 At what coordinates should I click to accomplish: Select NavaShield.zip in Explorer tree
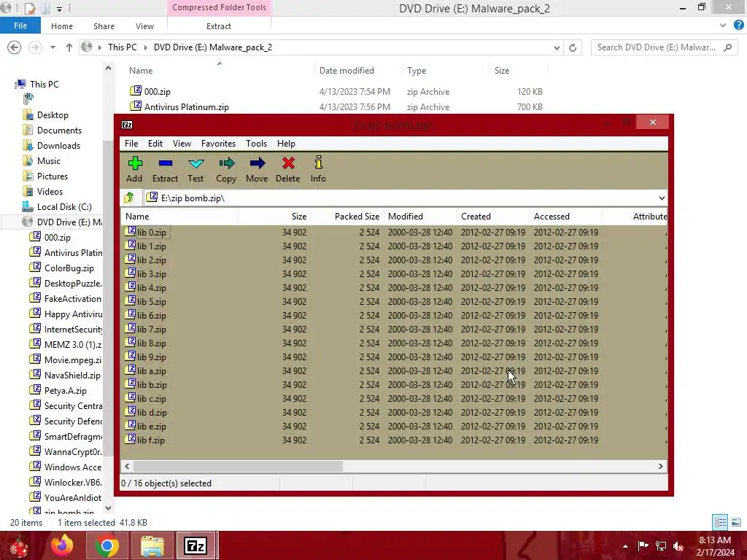click(72, 376)
